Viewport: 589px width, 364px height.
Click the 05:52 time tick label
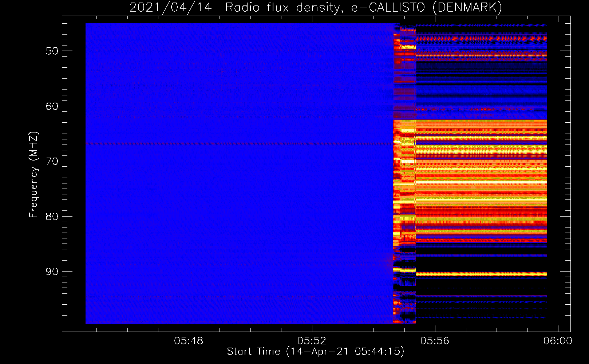click(312, 341)
